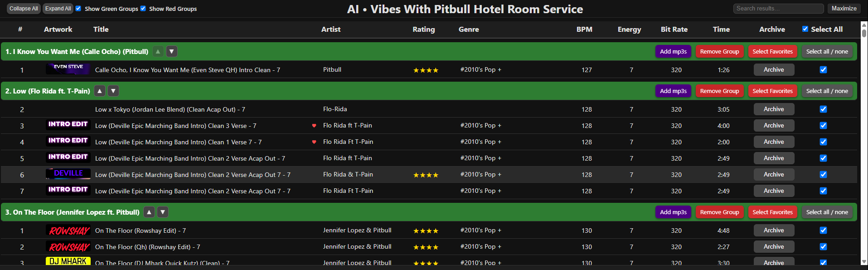Toggle the Show Red Groups checkbox

coord(143,9)
